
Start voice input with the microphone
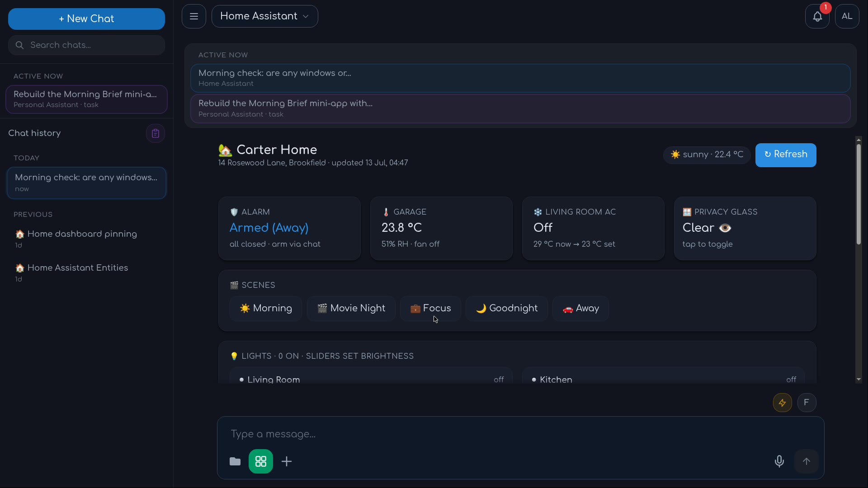(779, 461)
